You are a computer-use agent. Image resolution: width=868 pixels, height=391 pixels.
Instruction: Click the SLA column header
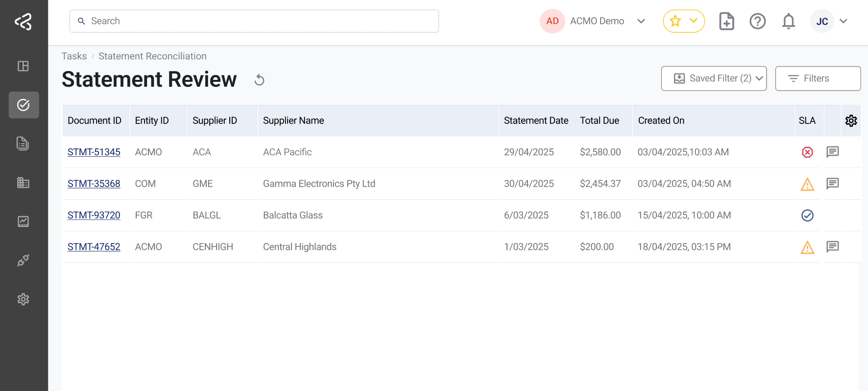807,121
